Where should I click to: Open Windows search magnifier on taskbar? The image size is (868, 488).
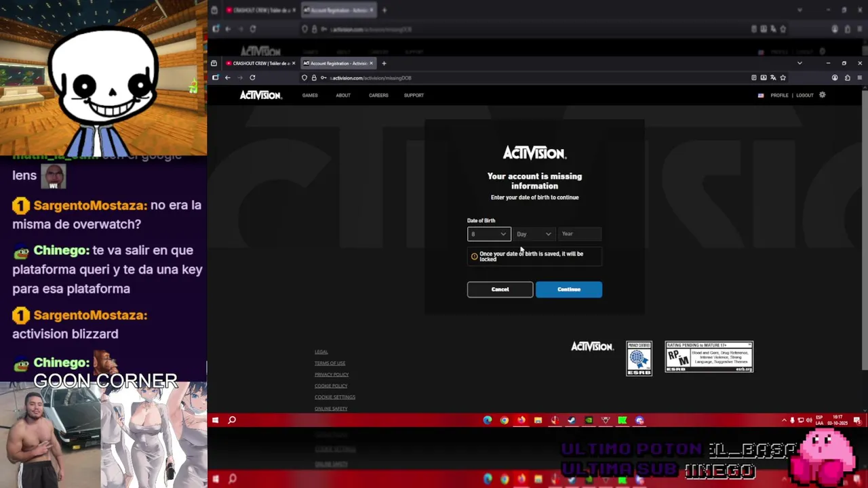[x=232, y=420]
